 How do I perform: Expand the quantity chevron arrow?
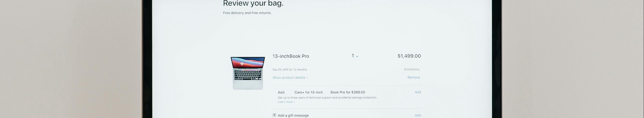(x=357, y=57)
